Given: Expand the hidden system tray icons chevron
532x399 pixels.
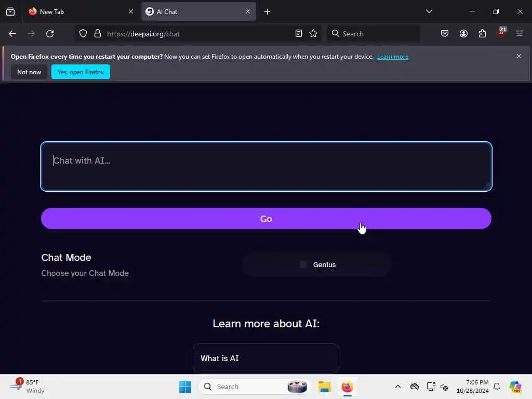Looking at the screenshot, I should point(398,387).
